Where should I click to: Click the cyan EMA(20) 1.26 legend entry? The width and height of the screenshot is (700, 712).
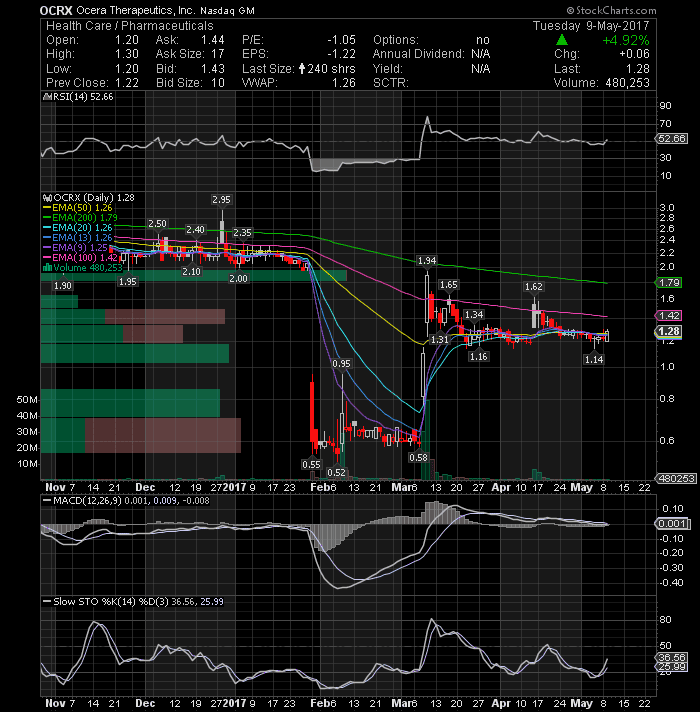78,227
